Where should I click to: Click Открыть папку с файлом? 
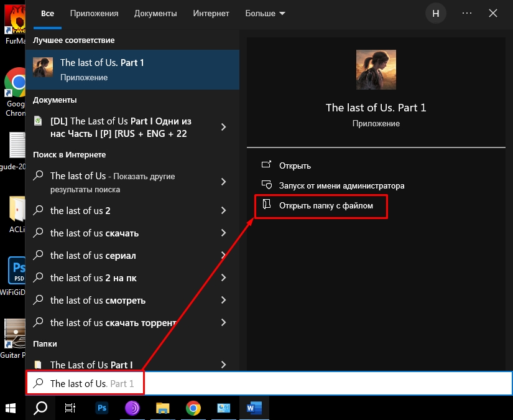317,205
